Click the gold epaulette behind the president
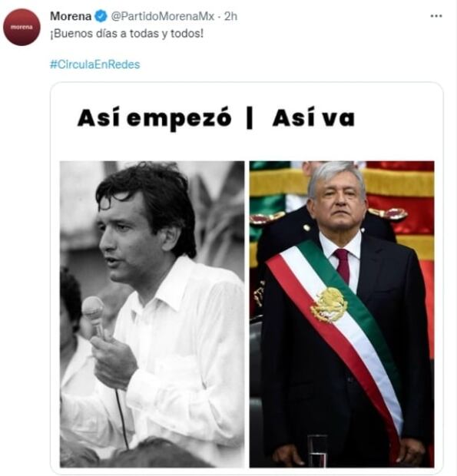The image size is (457, 476). point(387,213)
